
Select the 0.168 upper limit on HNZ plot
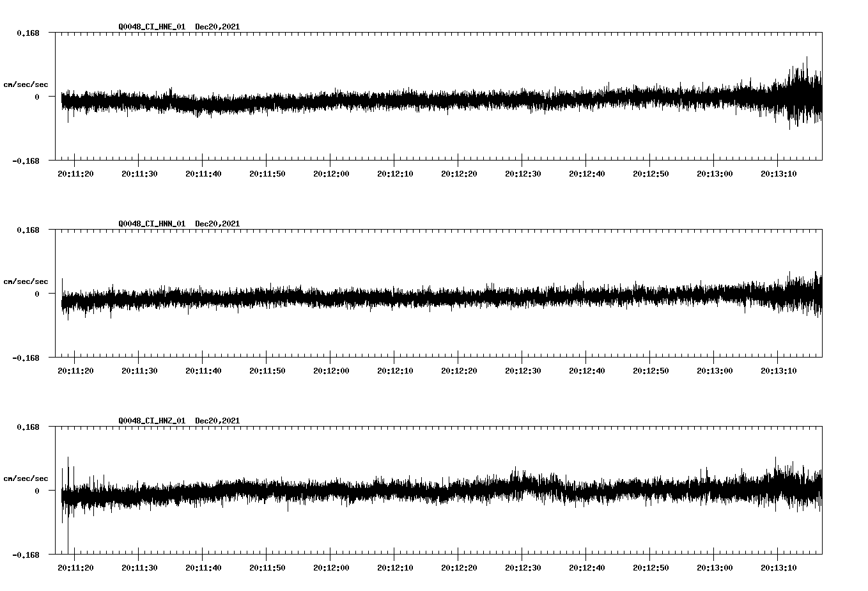27,427
